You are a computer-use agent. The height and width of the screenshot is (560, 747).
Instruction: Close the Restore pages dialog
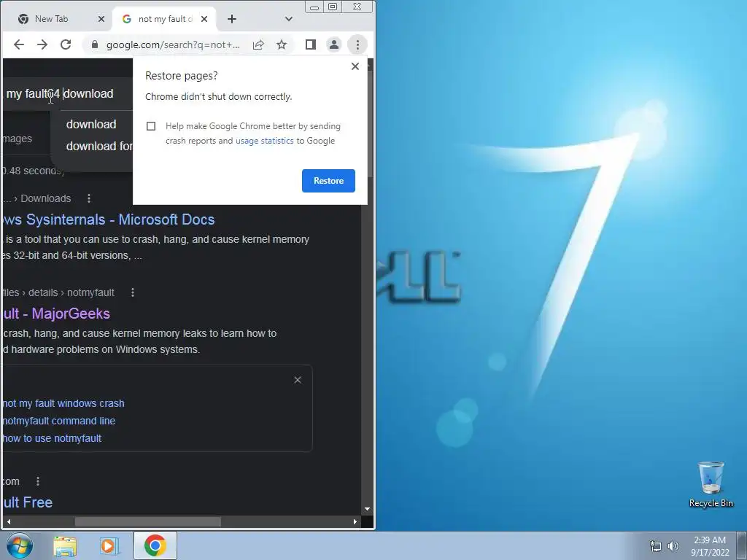[x=355, y=66]
